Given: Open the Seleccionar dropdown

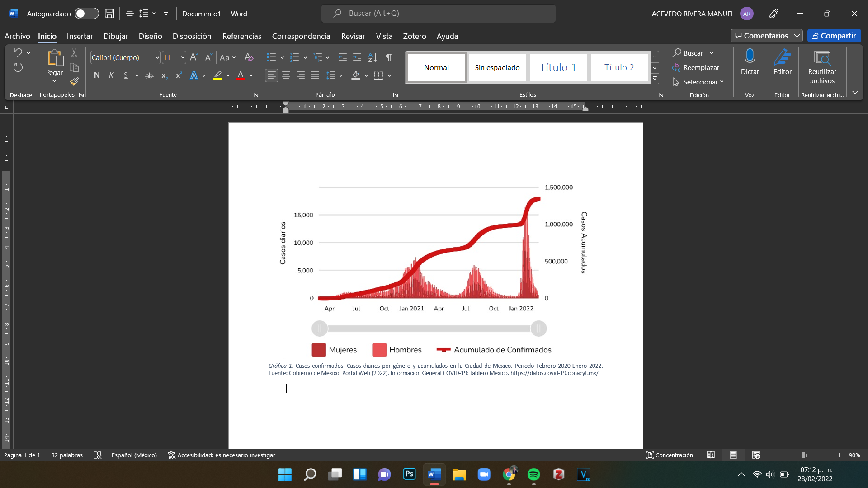Looking at the screenshot, I should click(x=698, y=82).
